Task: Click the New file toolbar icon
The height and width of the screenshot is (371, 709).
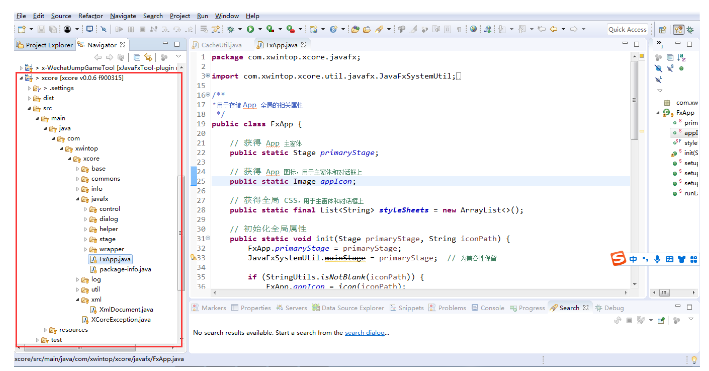Action: click(x=22, y=29)
